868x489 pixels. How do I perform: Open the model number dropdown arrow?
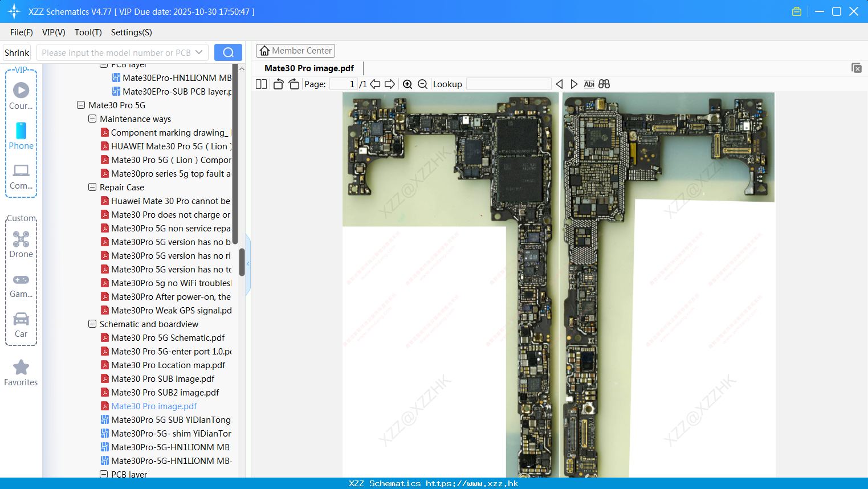click(x=199, y=52)
